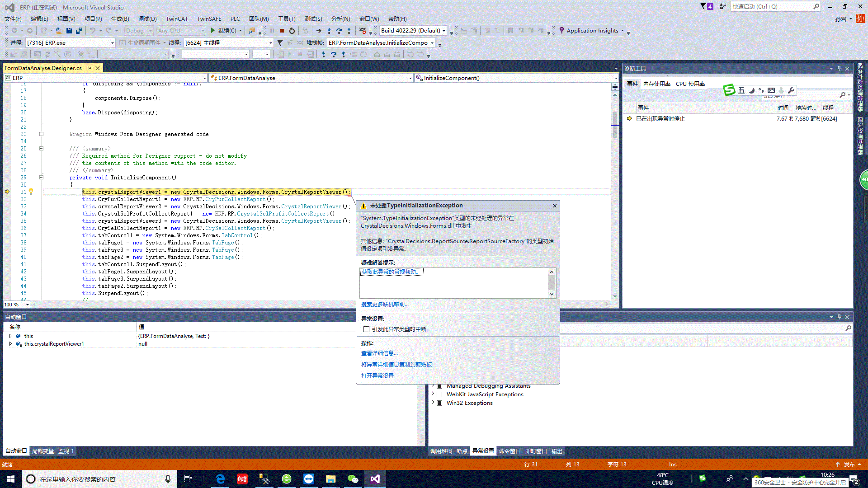The width and height of the screenshot is (868, 488).
Task: Click the Show Next Statement arrow icon
Action: [319, 31]
